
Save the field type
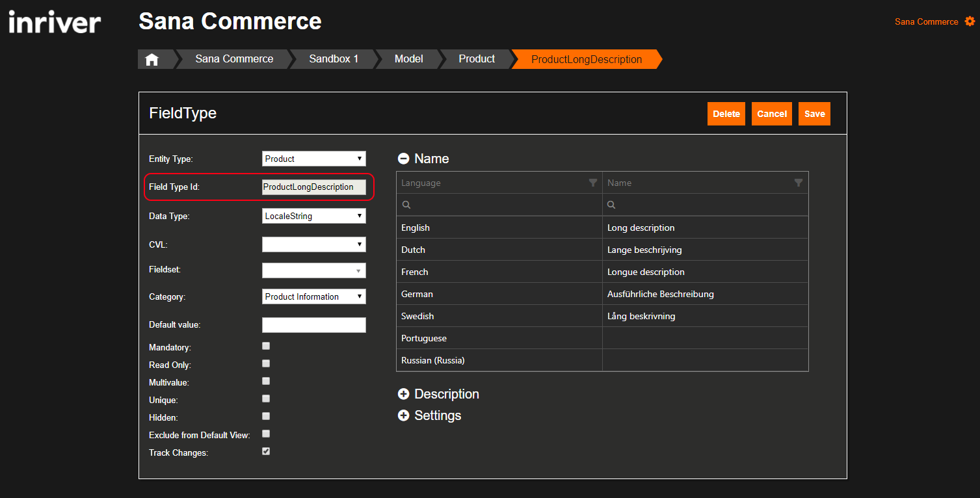click(814, 114)
